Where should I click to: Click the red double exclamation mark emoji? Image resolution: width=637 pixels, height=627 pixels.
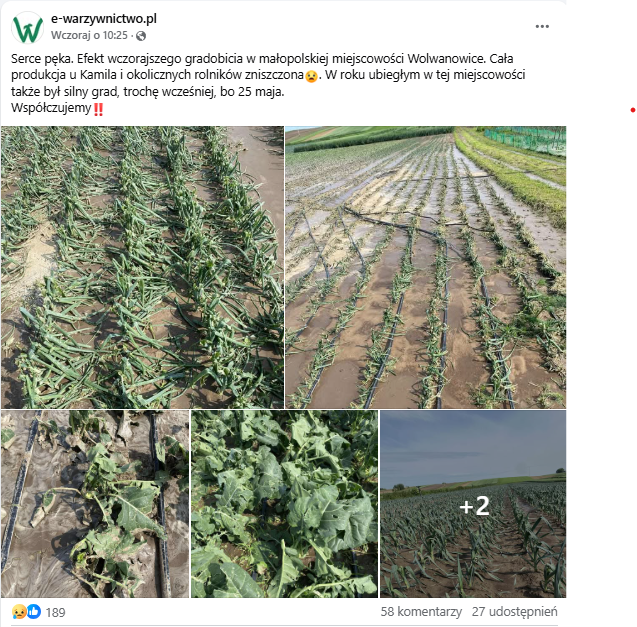[x=98, y=109]
